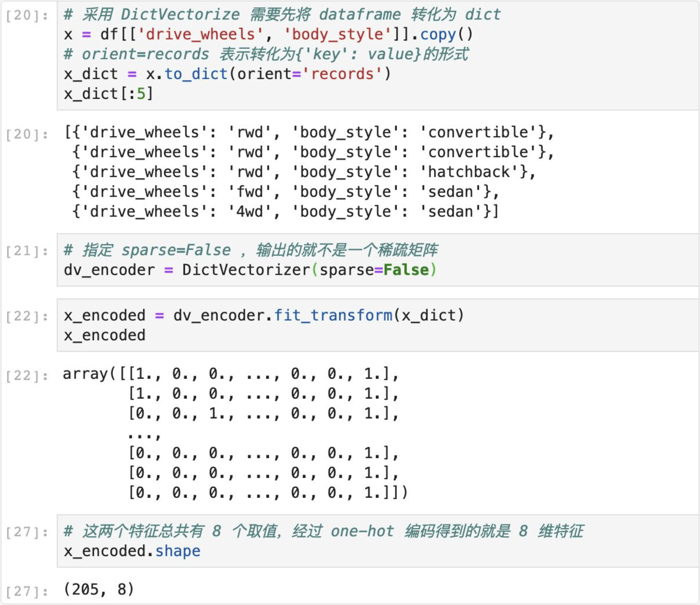Click the 'hatchback' dictionary output row
Image resolution: width=700 pixels, height=605 pixels.
303,172
